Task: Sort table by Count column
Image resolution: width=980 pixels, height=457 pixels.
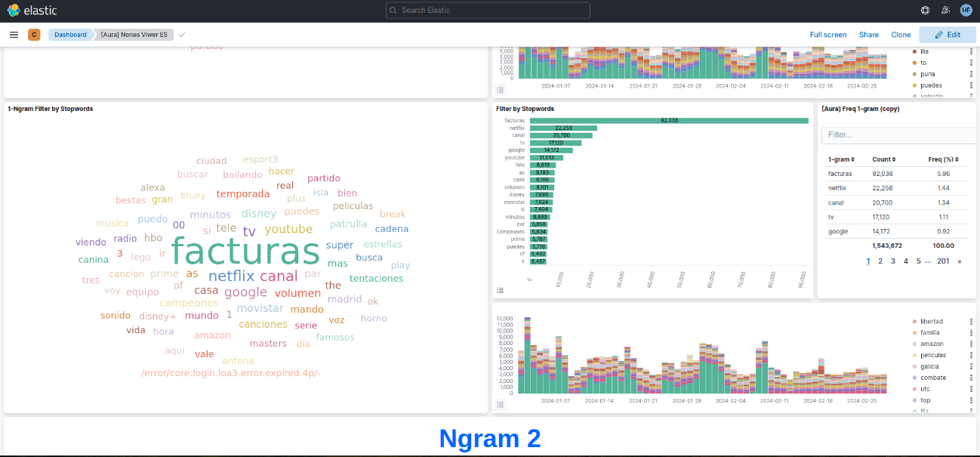Action: [x=884, y=159]
